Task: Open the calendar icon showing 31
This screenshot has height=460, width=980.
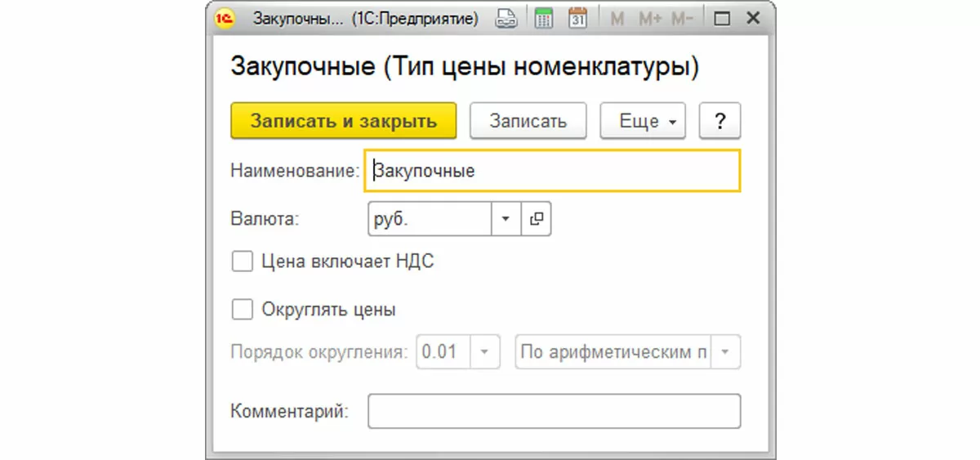Action: [x=578, y=19]
